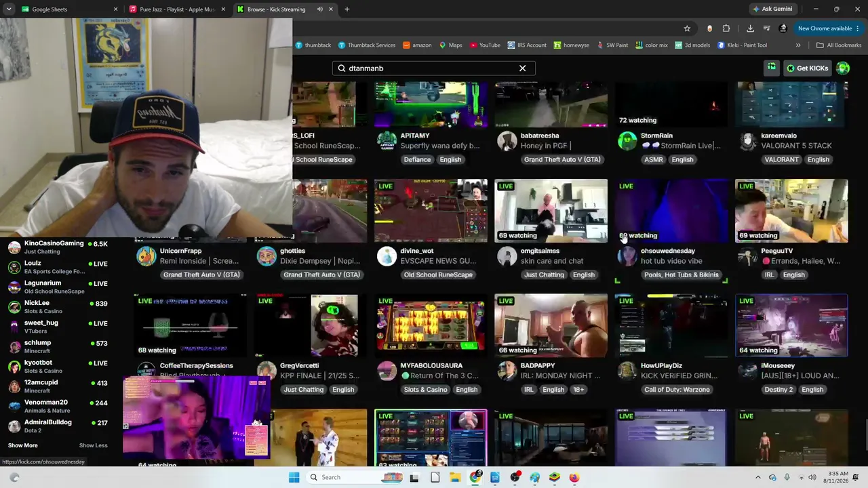Screen dimensions: 868x488
Task: Open sweet_hug channel avatar in sidebar
Action: pos(14,327)
